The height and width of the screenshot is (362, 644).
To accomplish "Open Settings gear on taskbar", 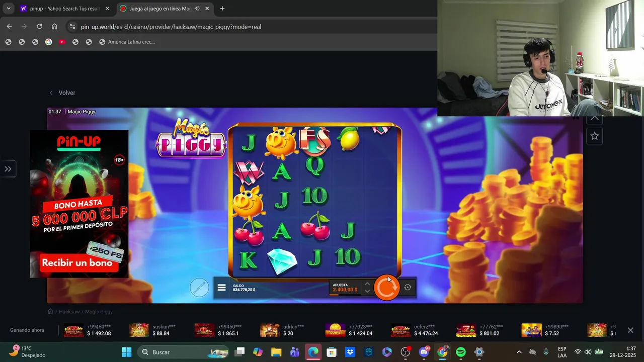I will pos(479,352).
